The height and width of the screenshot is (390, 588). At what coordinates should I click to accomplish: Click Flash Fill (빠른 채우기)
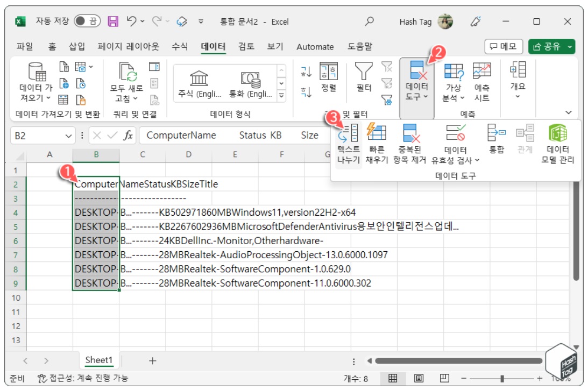click(x=377, y=144)
